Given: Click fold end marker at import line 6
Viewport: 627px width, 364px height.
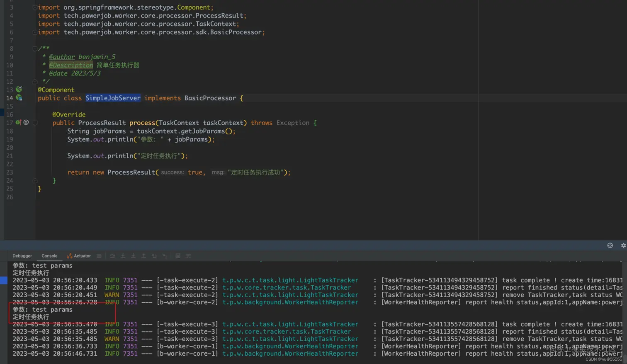Looking at the screenshot, I should click(x=35, y=32).
